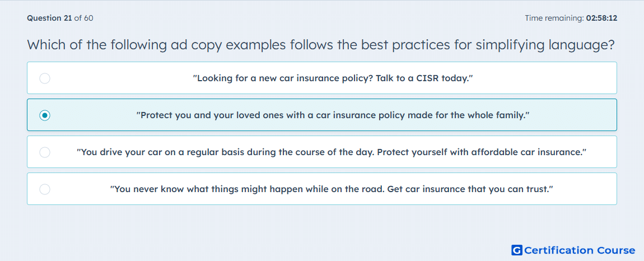644x261 pixels.
Task: Open the "Certification Course" link text
Action: click(580, 250)
